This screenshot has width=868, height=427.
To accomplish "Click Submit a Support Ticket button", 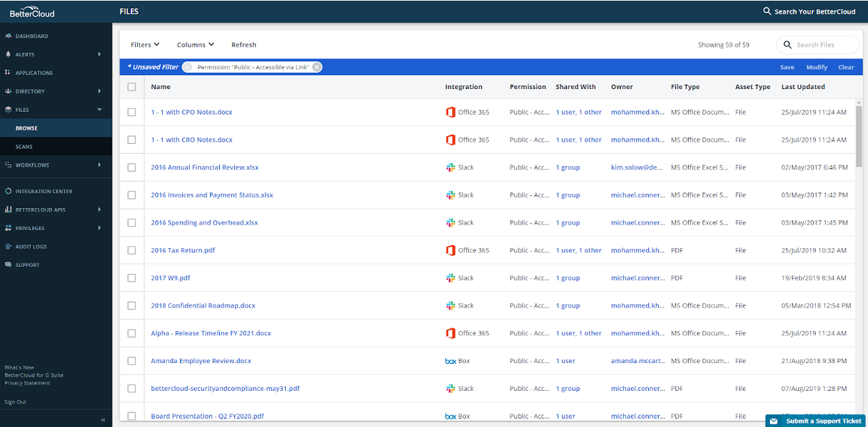I will click(817, 421).
